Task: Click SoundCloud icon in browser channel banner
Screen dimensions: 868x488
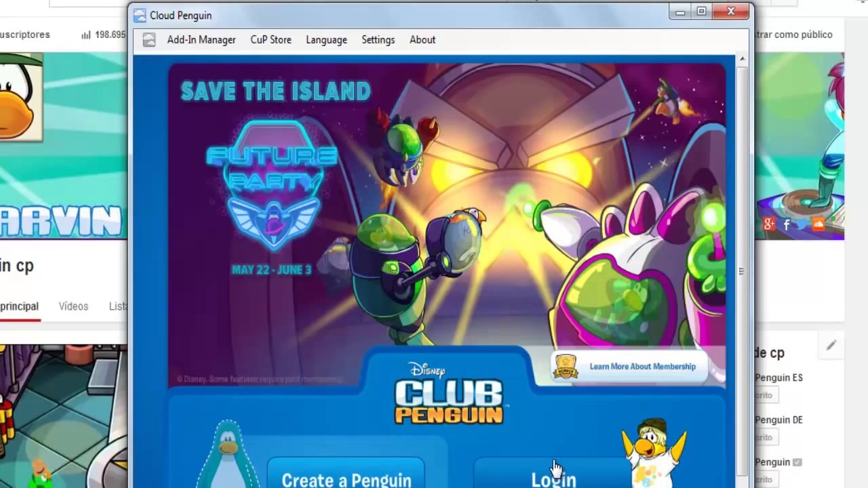Action: coord(818,224)
